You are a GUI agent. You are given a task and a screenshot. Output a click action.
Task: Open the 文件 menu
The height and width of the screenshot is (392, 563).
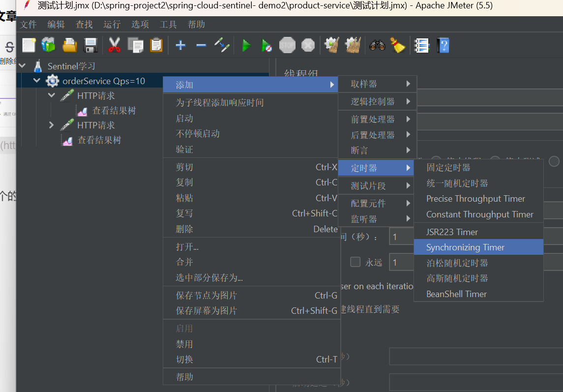pyautogui.click(x=28, y=25)
